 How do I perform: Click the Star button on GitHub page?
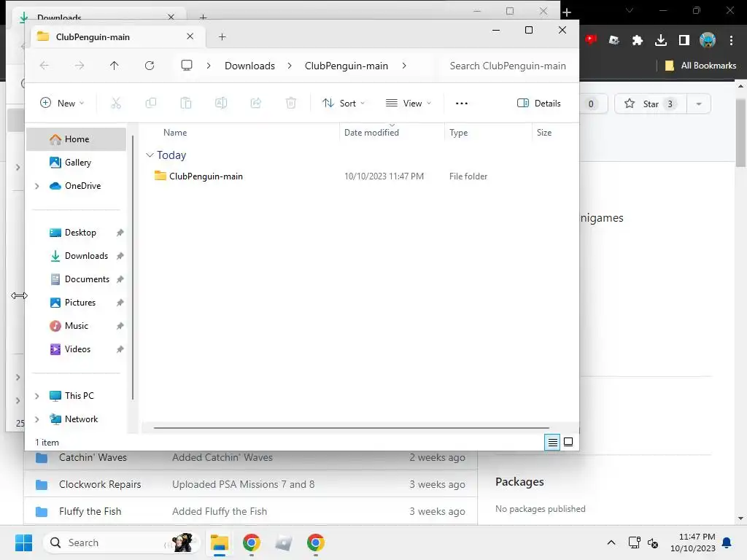[650, 104]
